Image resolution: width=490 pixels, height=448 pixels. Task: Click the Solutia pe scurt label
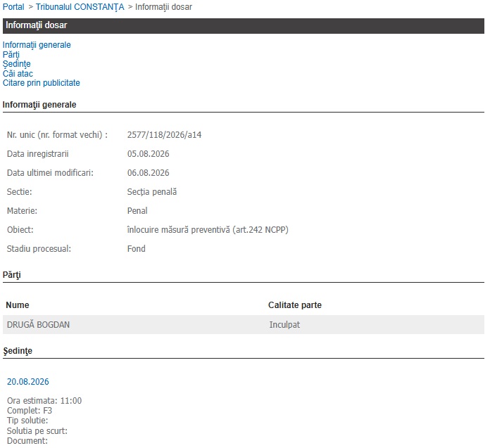pyautogui.click(x=37, y=431)
